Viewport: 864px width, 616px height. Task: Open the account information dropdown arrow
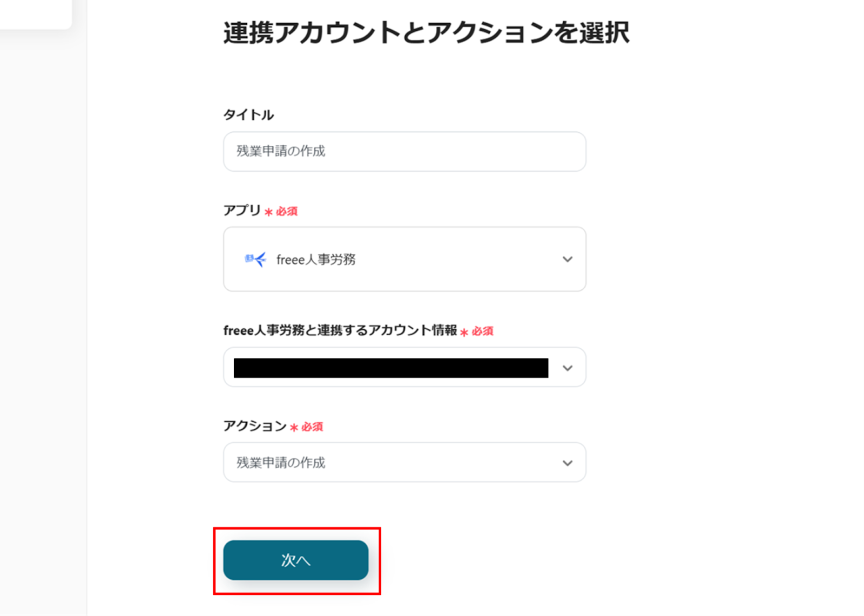point(567,368)
